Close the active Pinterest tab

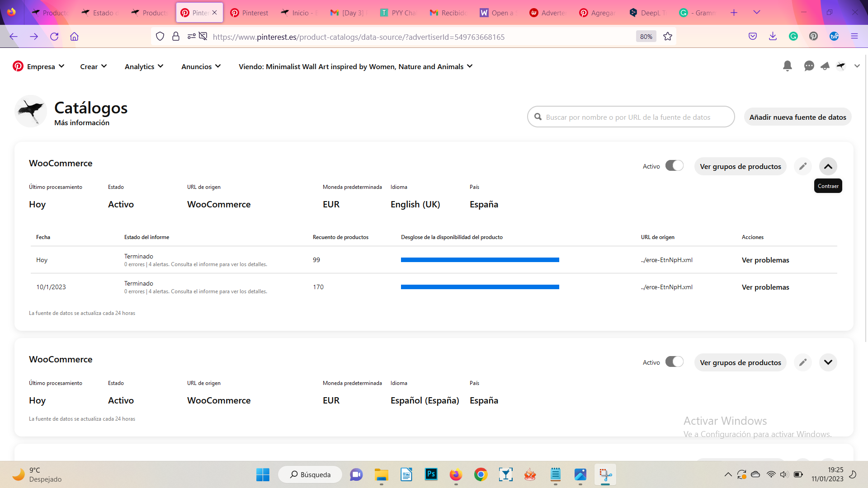pos(215,13)
